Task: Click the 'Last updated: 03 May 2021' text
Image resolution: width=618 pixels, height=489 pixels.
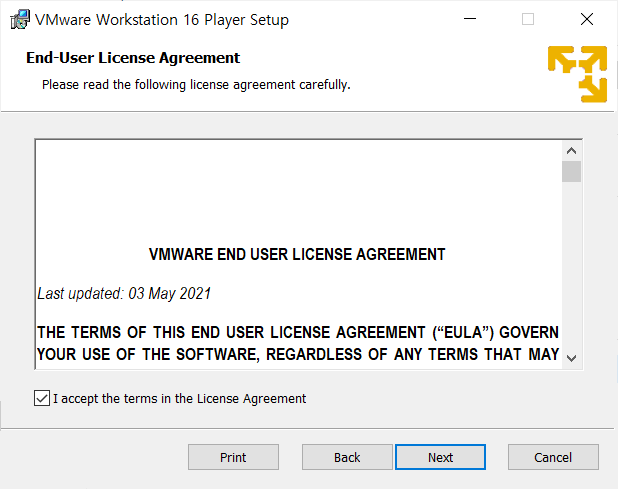Action: click(x=124, y=294)
